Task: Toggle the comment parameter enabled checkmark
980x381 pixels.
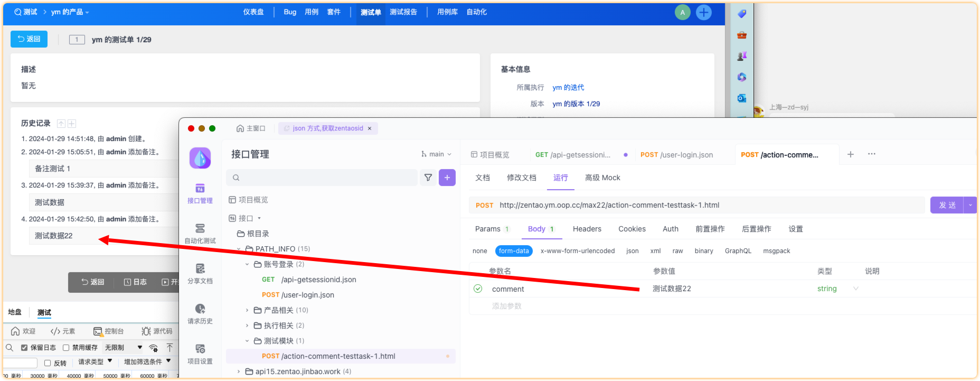Action: 478,289
